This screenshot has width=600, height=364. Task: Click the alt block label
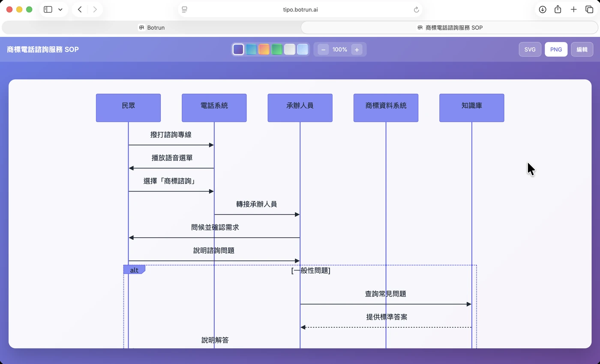[134, 270]
